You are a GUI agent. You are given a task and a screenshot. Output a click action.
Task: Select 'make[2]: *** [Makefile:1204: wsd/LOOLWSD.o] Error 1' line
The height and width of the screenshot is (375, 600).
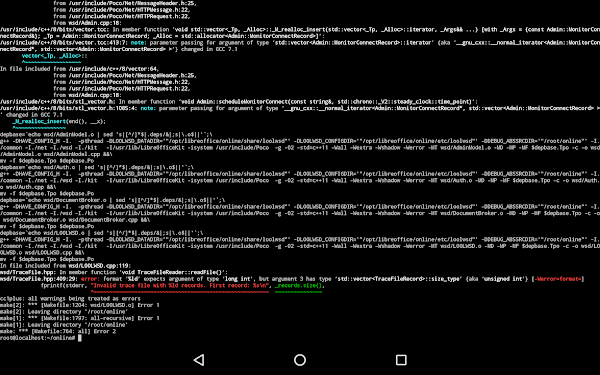click(x=80, y=305)
